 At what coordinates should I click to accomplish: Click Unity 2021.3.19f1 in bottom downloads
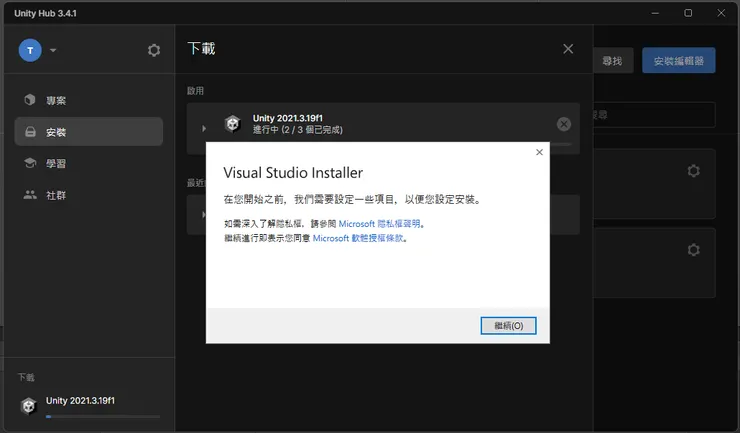(x=80, y=400)
